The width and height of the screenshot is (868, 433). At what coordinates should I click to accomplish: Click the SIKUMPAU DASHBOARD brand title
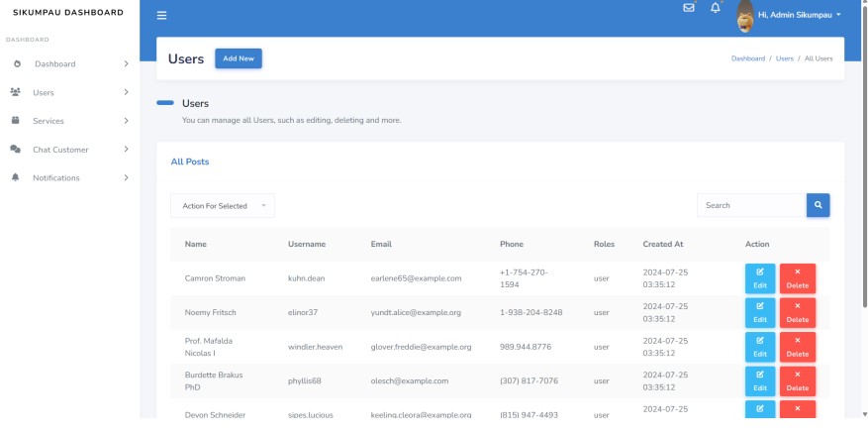pos(68,12)
